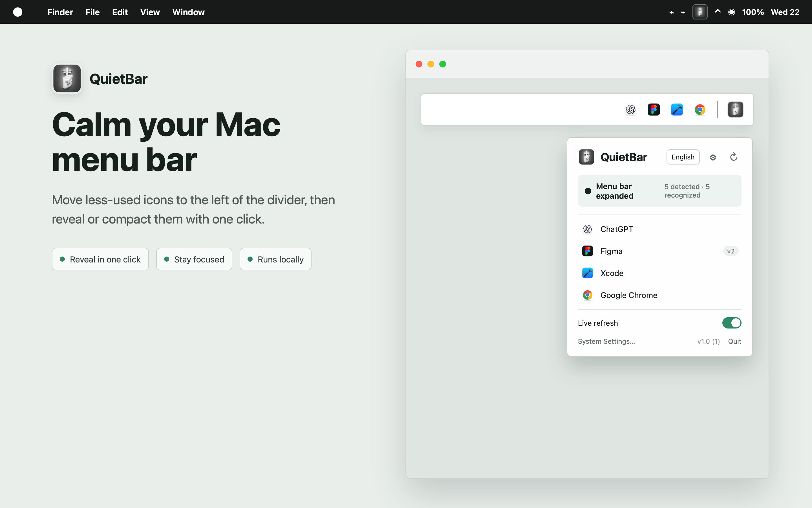812x508 pixels.
Task: Click the 100% battery indicator
Action: click(753, 12)
